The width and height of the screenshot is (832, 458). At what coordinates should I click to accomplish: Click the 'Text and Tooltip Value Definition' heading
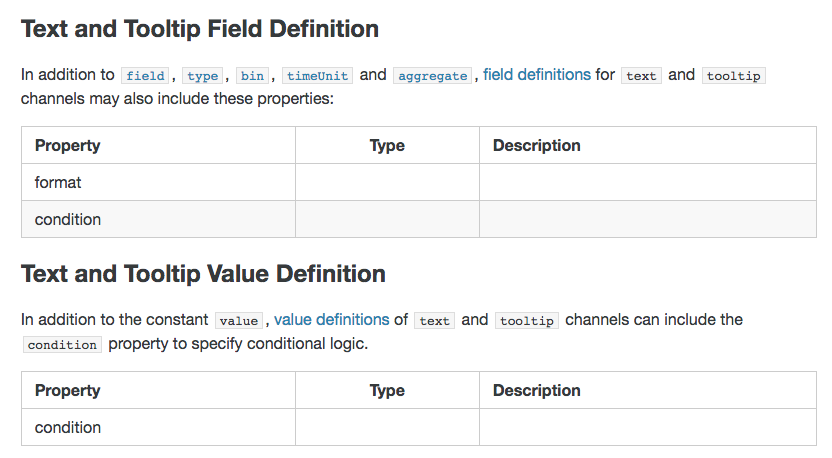(203, 273)
